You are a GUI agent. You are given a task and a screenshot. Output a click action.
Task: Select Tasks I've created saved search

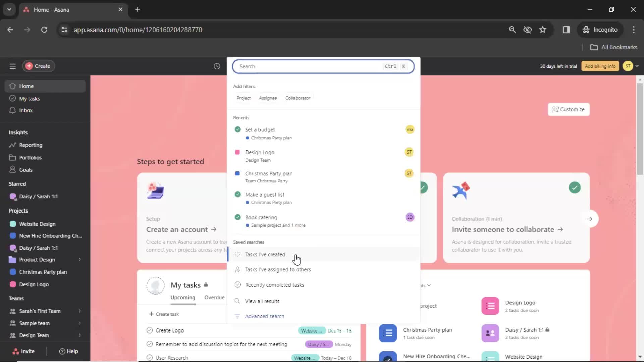(323, 254)
